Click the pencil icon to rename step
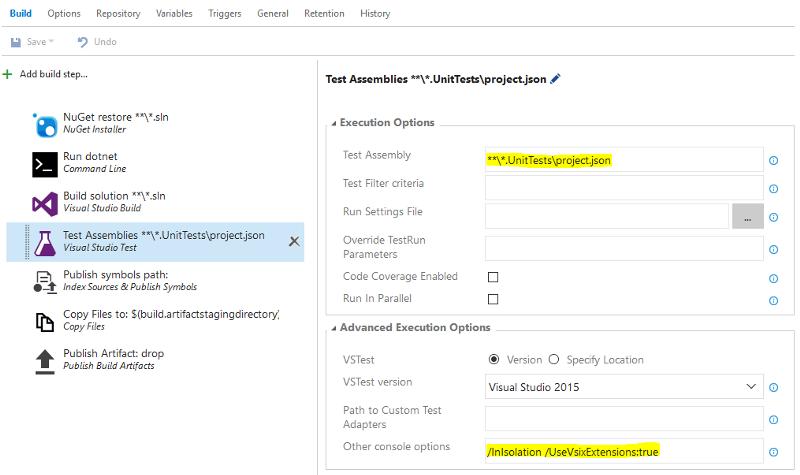Screen dimensions: 800x475 pos(555,79)
